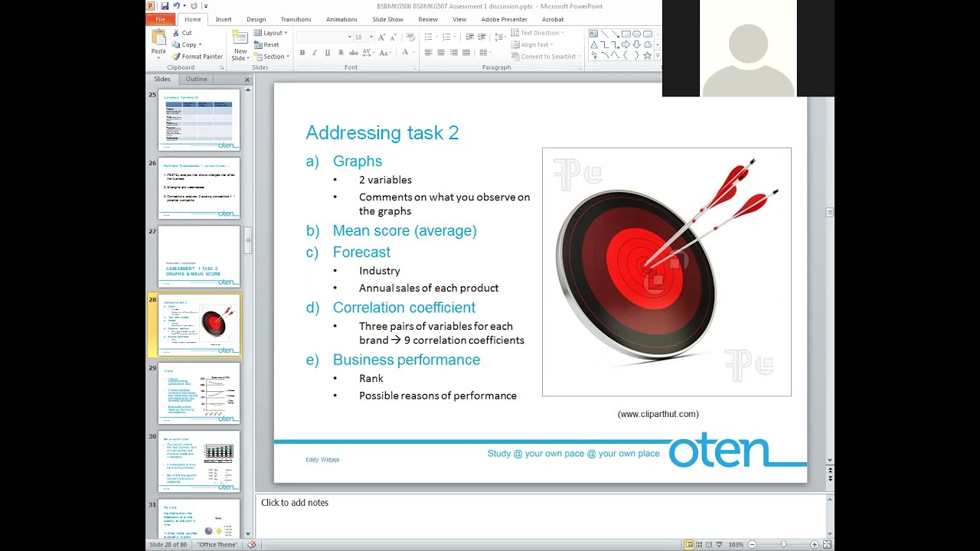
Task: Click the Increase Font Size icon
Action: coord(381,37)
